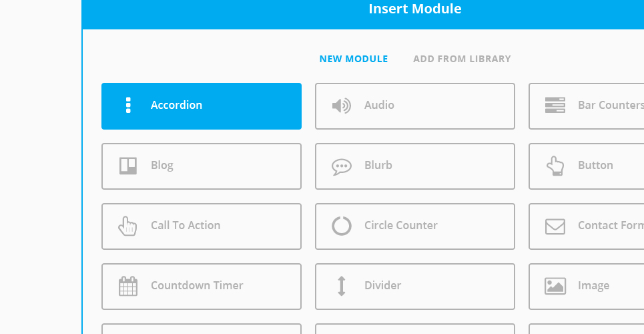Select the Circle Counter ring icon
The width and height of the screenshot is (644, 334).
tap(341, 226)
